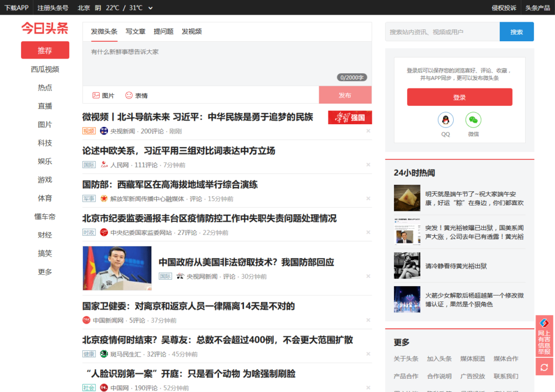Click the 今日头条 logo
The image size is (555, 392).
pyautogui.click(x=44, y=28)
